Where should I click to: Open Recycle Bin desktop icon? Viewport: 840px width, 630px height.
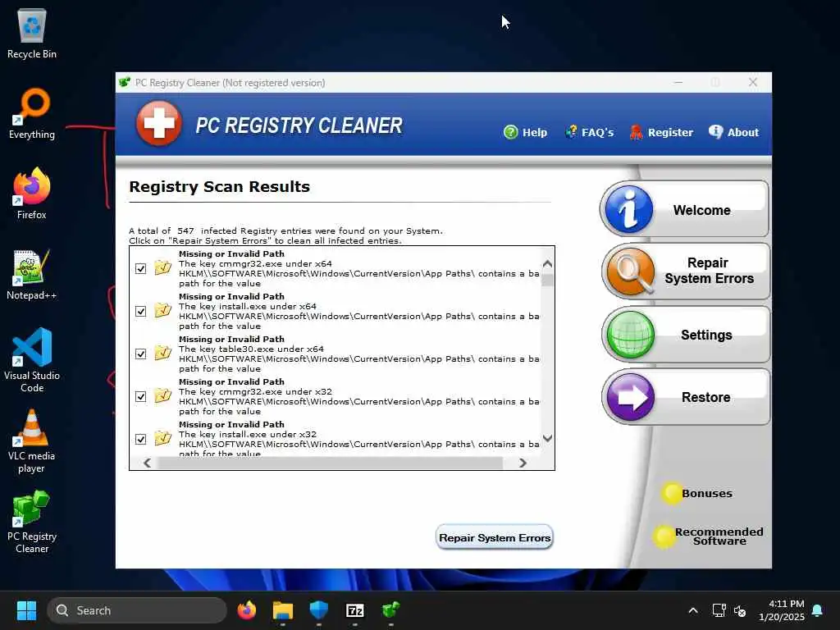pyautogui.click(x=32, y=34)
